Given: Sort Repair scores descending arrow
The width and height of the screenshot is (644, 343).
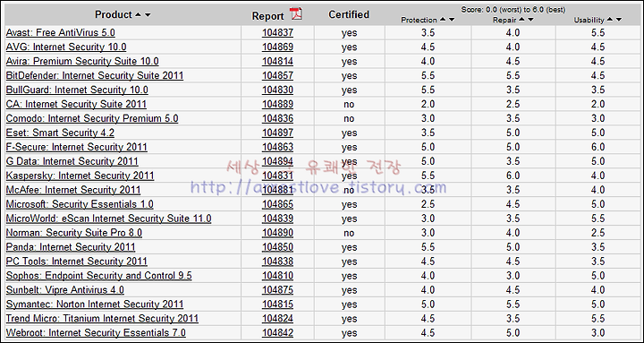Looking at the screenshot, I should coord(530,20).
